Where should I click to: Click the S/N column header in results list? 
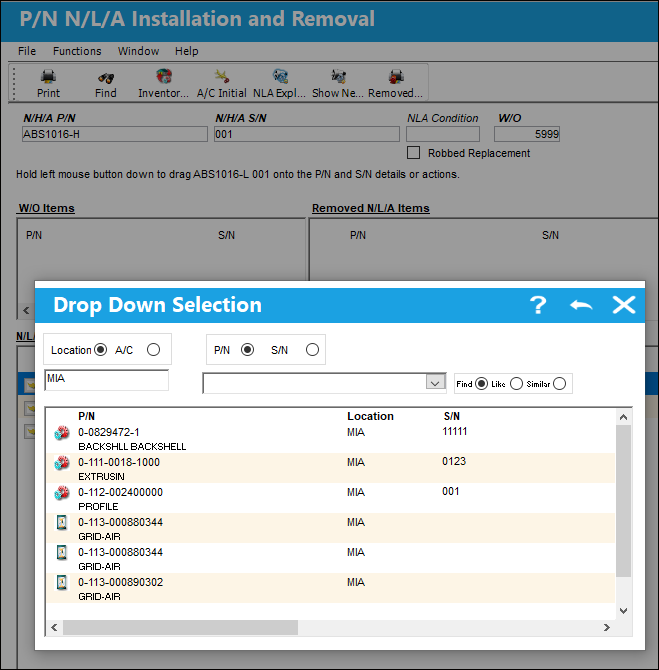(452, 416)
